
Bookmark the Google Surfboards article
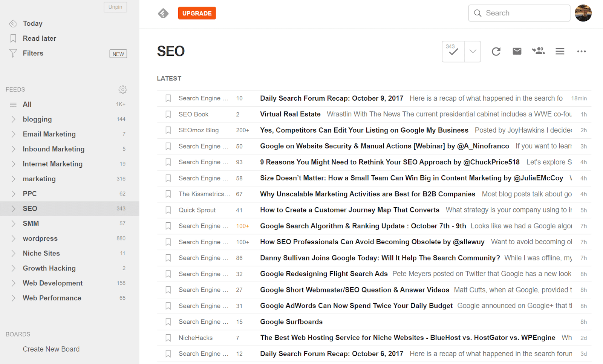168,322
